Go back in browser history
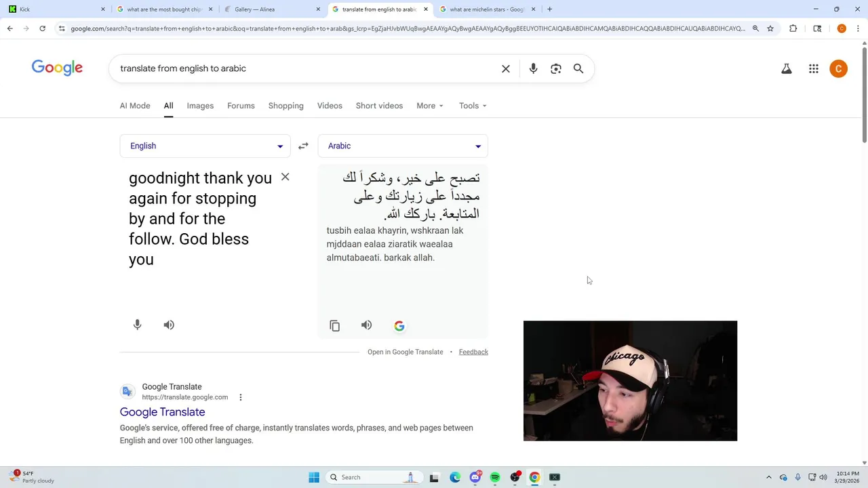The image size is (868, 488). (x=9, y=28)
